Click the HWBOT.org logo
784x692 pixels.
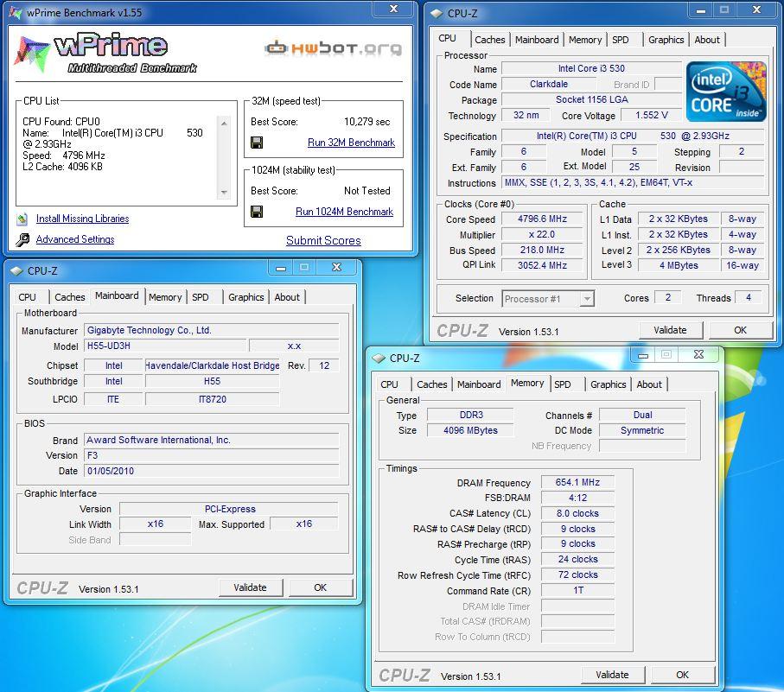point(334,48)
